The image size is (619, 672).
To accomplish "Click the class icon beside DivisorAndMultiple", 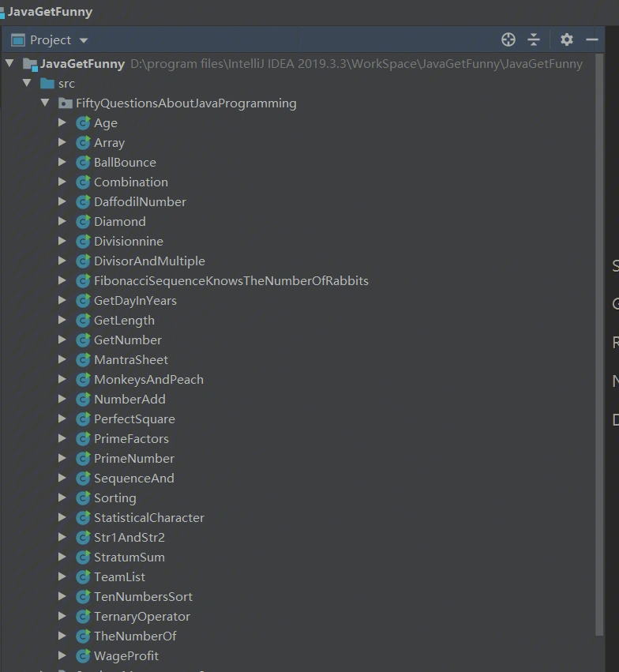I will (83, 261).
